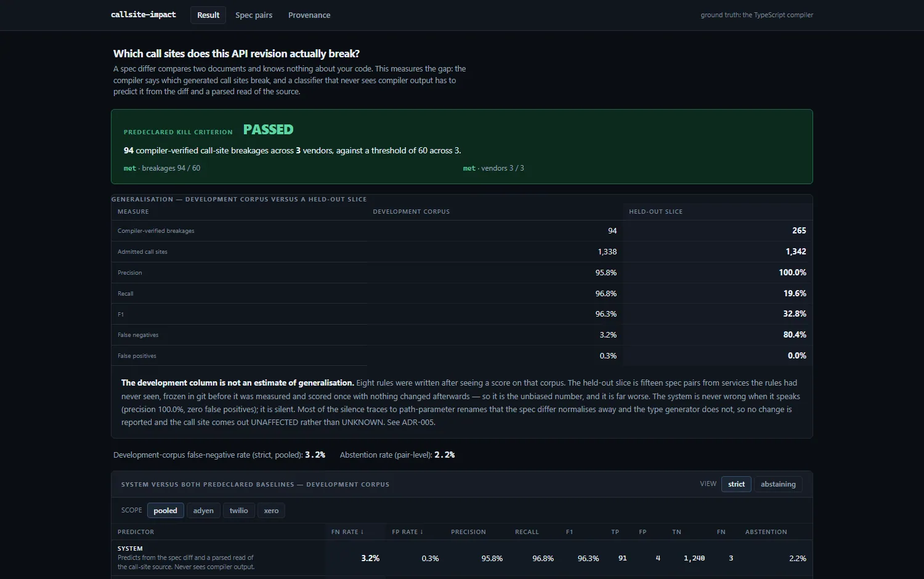Select the SYSTEM predictor row label
This screenshot has height=579, width=924.
pos(130,548)
